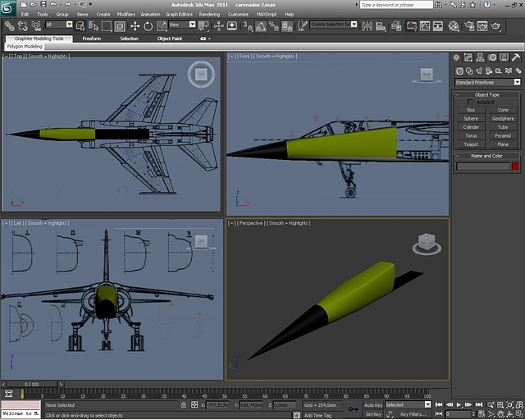Select the Select and Uniform Scale tool
The height and width of the screenshot is (420, 525).
point(162,25)
